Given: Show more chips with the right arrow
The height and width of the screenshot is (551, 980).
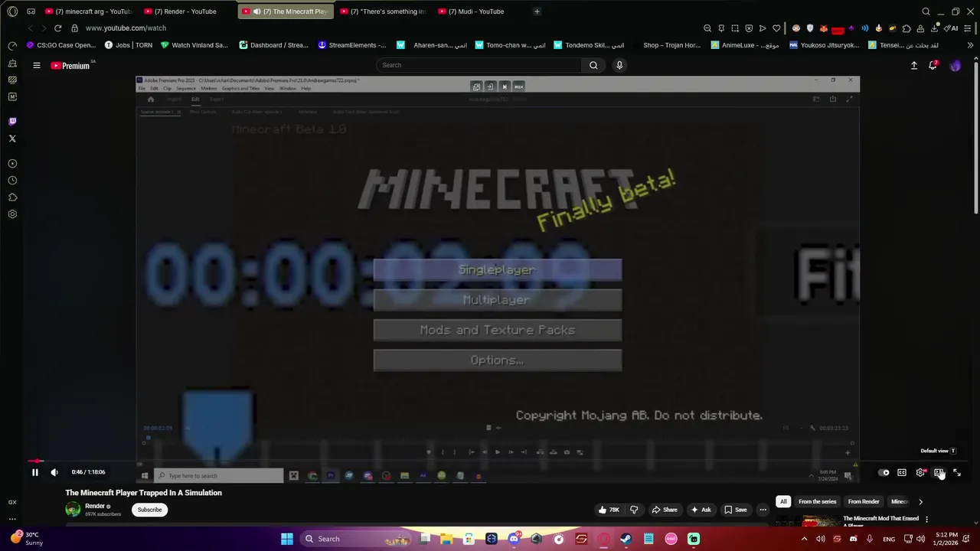Looking at the screenshot, I should tap(920, 502).
